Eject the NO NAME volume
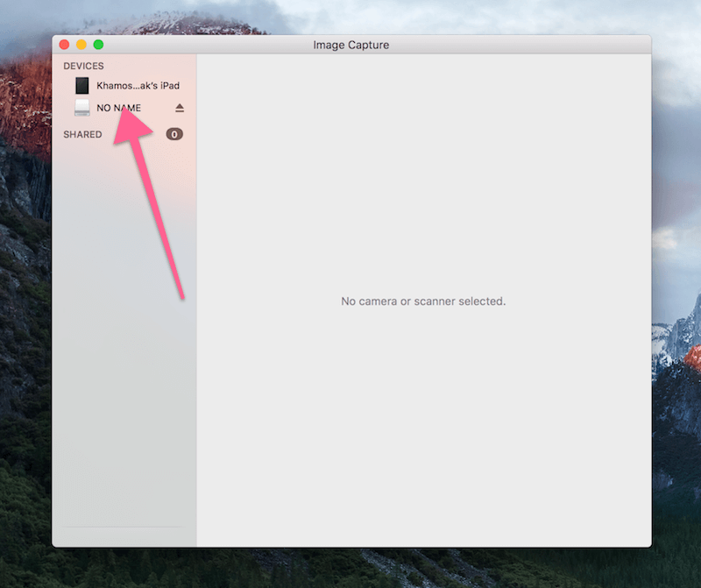 (x=180, y=108)
